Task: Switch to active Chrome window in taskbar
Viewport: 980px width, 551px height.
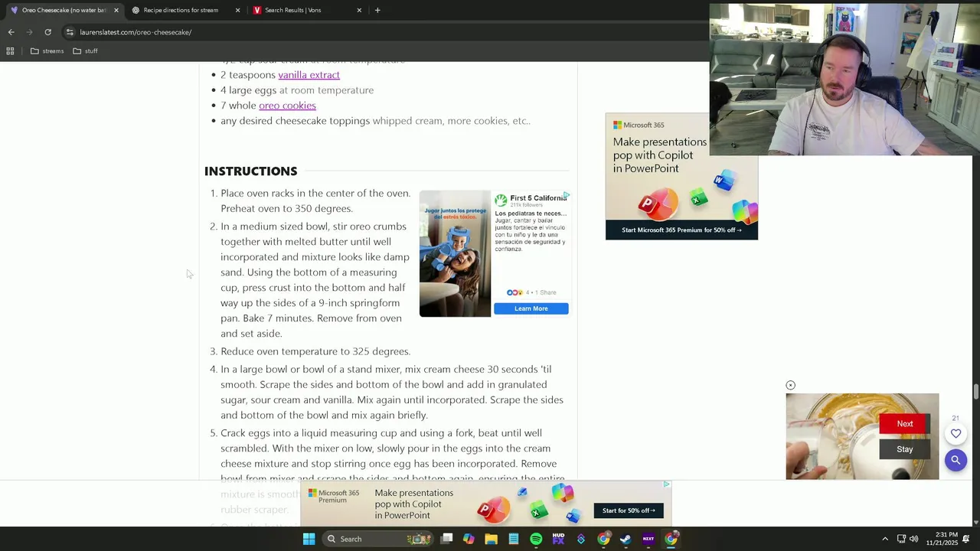Action: pos(671,539)
